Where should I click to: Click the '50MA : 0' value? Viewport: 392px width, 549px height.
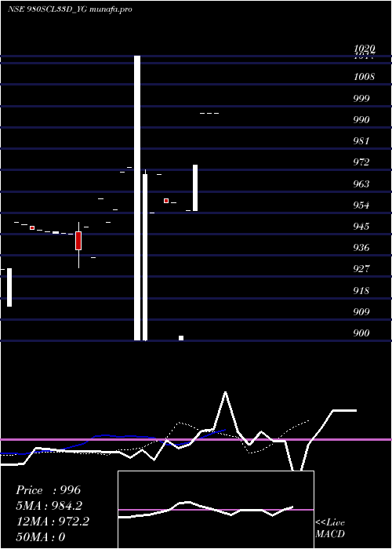tap(41, 536)
